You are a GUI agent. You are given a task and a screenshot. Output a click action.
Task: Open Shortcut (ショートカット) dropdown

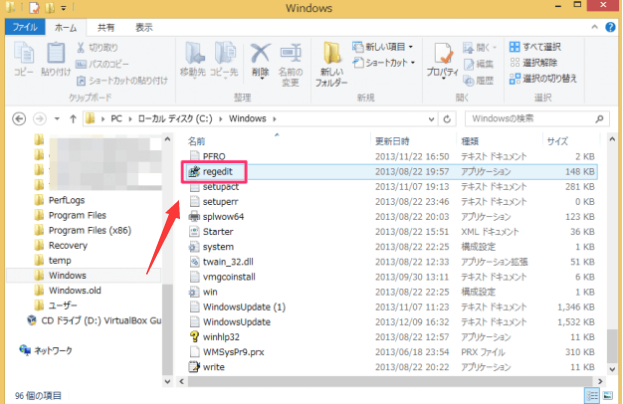pos(384,63)
